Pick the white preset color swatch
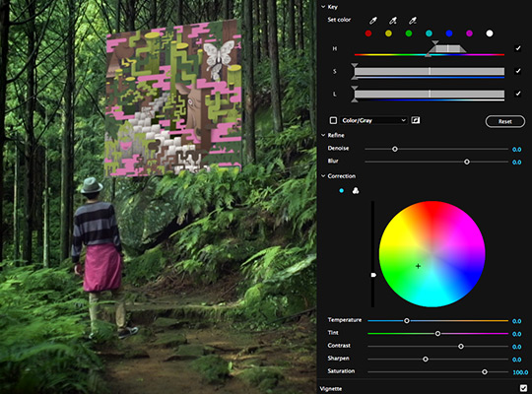Viewport: 532px width, 394px height. [490, 33]
